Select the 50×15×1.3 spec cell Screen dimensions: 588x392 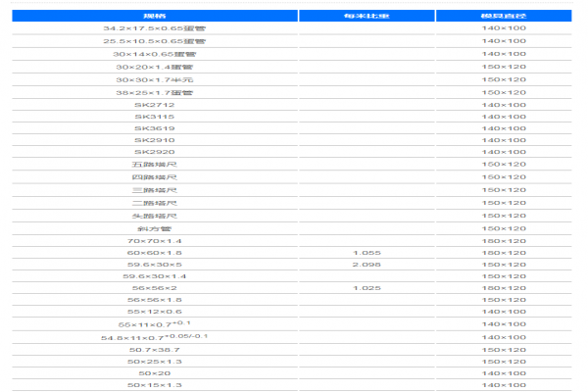tap(155, 385)
